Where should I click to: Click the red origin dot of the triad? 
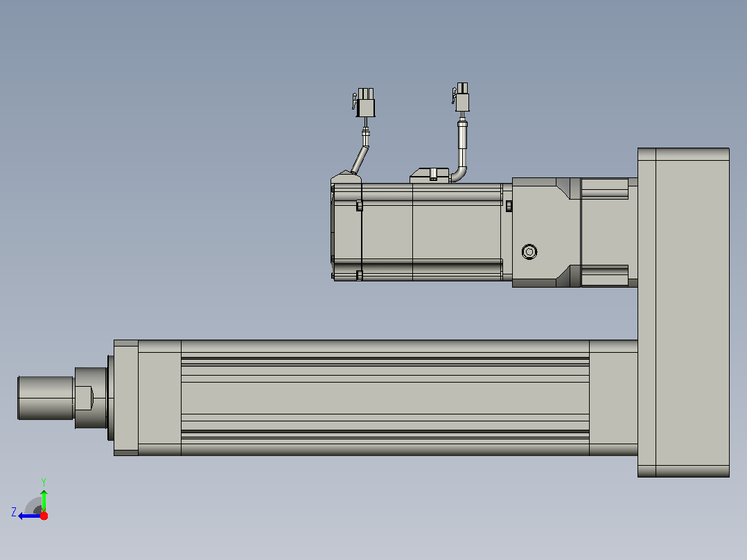pyautogui.click(x=44, y=516)
